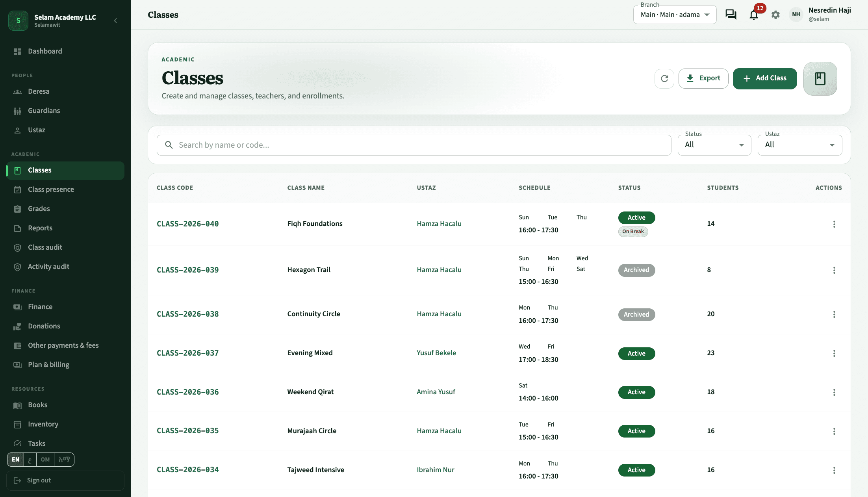Open Grades in sidebar

[x=65, y=209]
